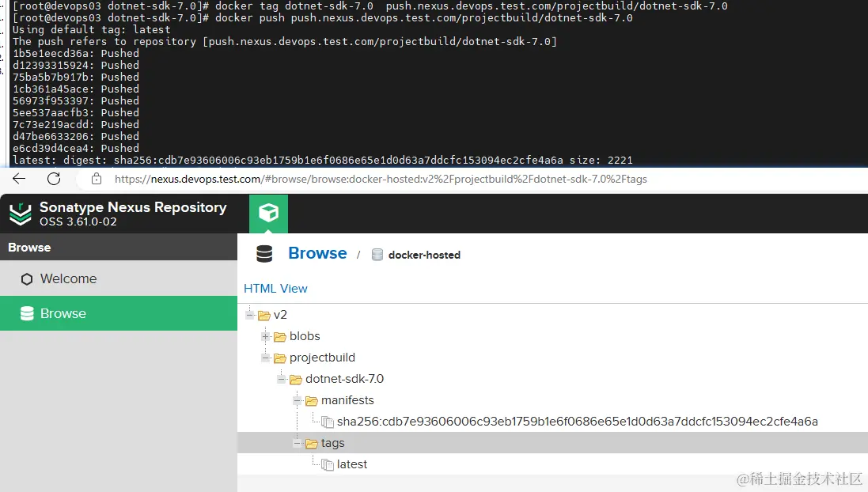Collapse the projectbuild folder
Image resolution: width=868 pixels, height=492 pixels.
coord(265,358)
